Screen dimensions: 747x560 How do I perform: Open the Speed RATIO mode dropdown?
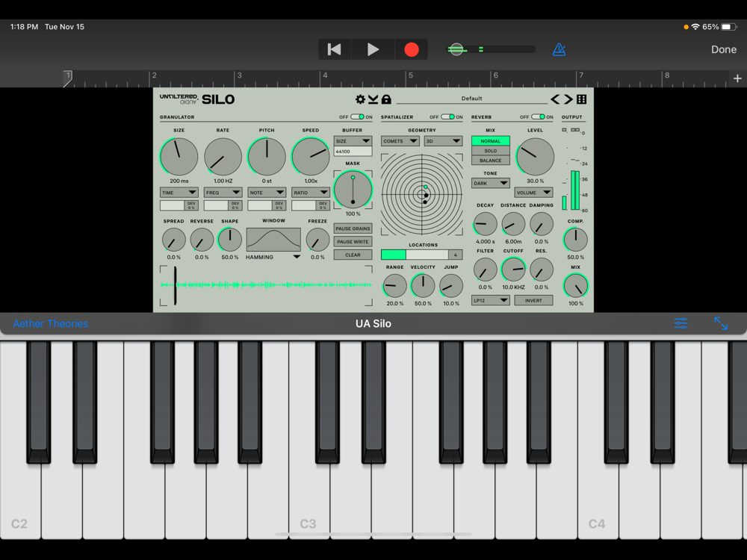[x=311, y=193]
